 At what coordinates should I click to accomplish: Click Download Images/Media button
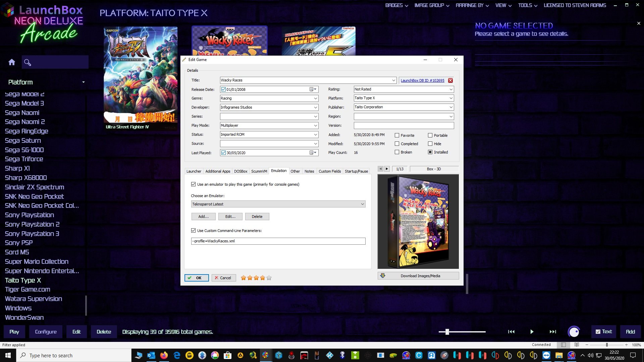point(418,276)
